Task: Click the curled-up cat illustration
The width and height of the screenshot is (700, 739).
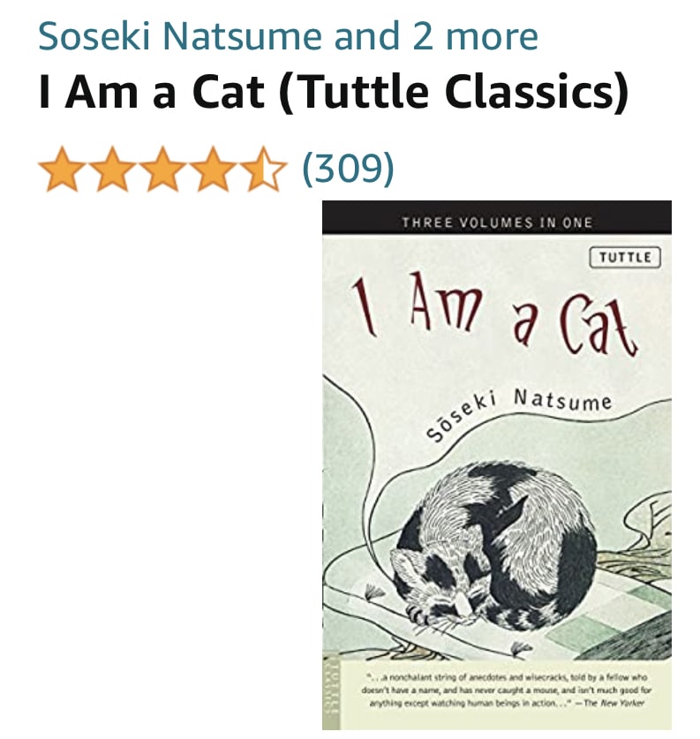Action: [x=494, y=539]
